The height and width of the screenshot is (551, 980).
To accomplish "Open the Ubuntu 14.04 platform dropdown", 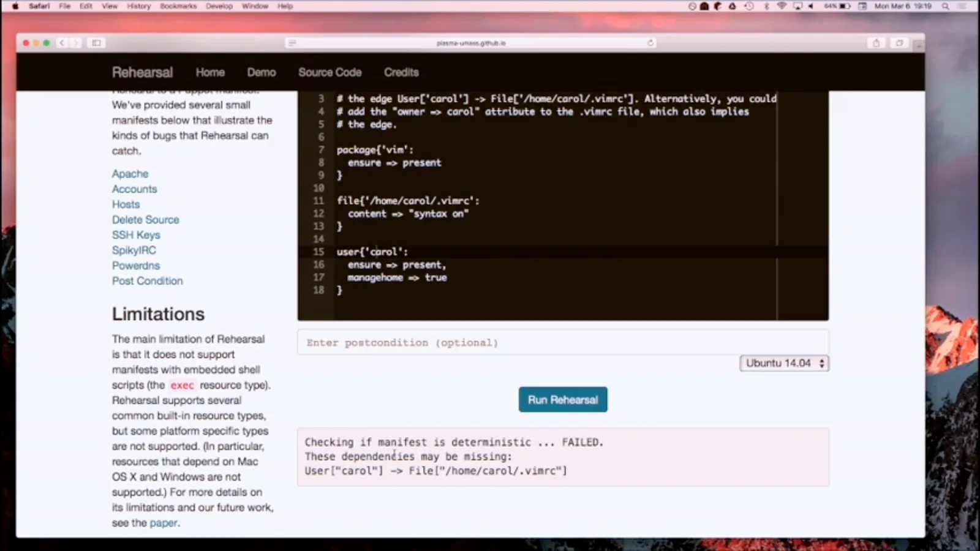I will click(x=784, y=363).
